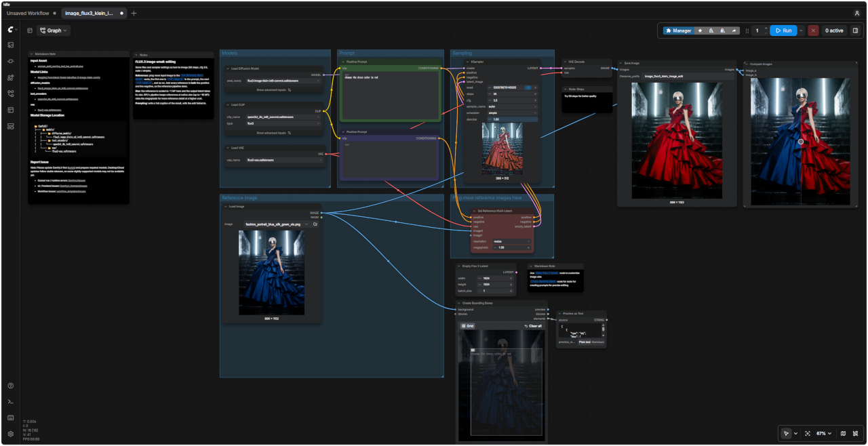Image resolution: width=868 pixels, height=446 pixels.
Task: Select Plain text preview mode
Action: coord(585,342)
